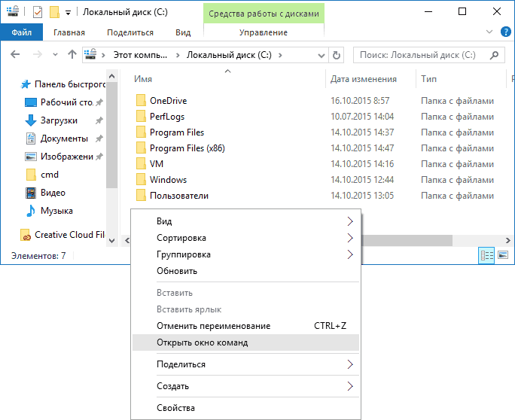Click Этот компьютер in the breadcrumb path
The image size is (515, 420).
pos(140,55)
